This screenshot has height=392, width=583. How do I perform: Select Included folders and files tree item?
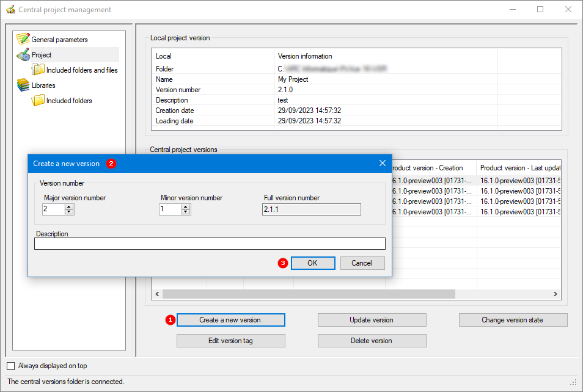click(82, 70)
